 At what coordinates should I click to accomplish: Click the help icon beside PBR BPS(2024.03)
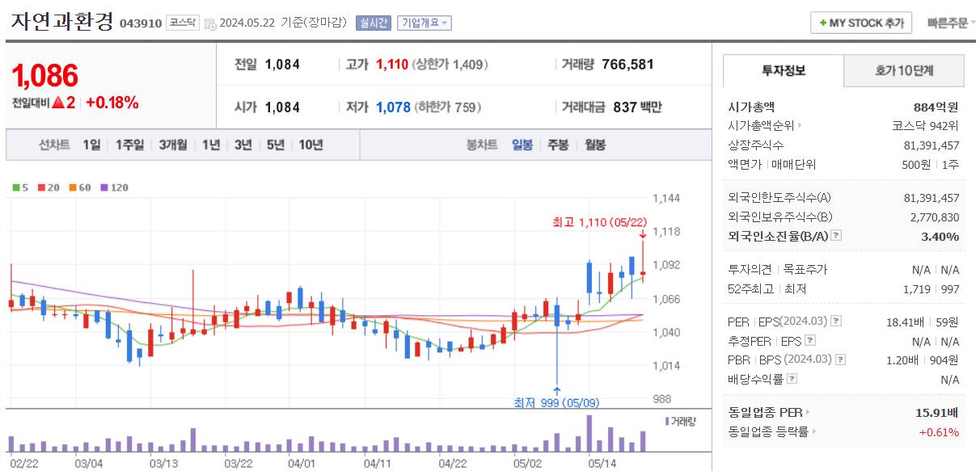[839, 360]
